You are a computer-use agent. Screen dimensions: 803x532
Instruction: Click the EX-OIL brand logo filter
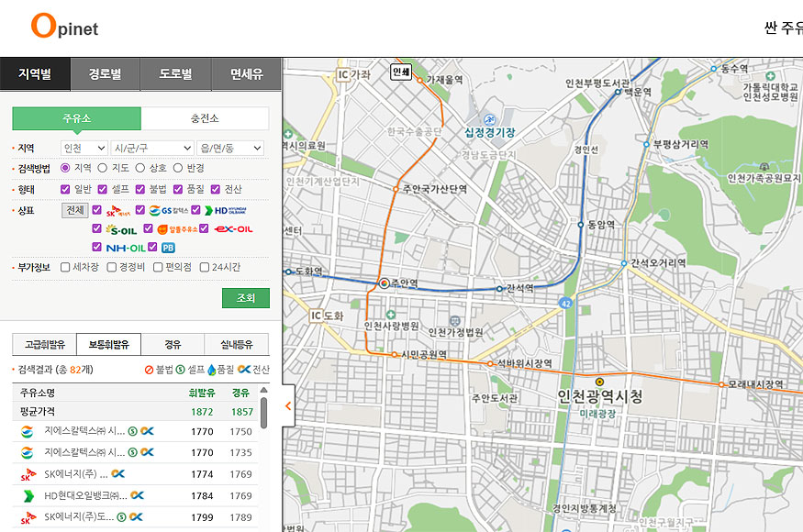pos(233,229)
